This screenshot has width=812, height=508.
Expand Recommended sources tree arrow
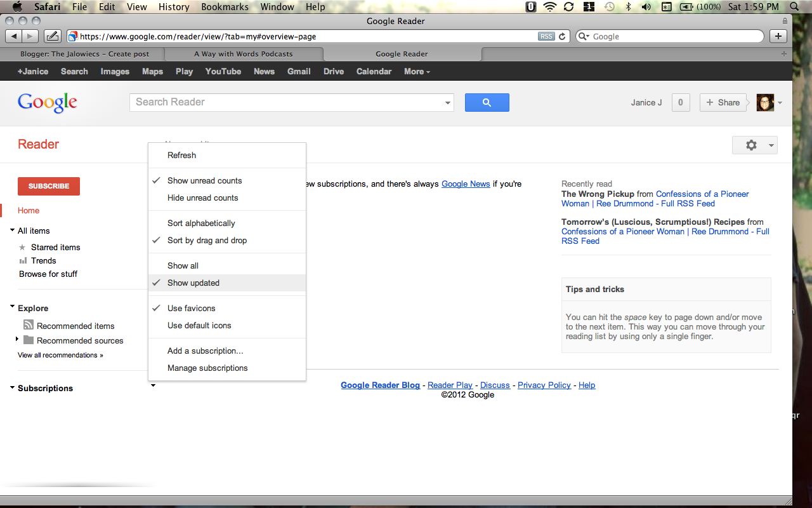click(x=17, y=340)
